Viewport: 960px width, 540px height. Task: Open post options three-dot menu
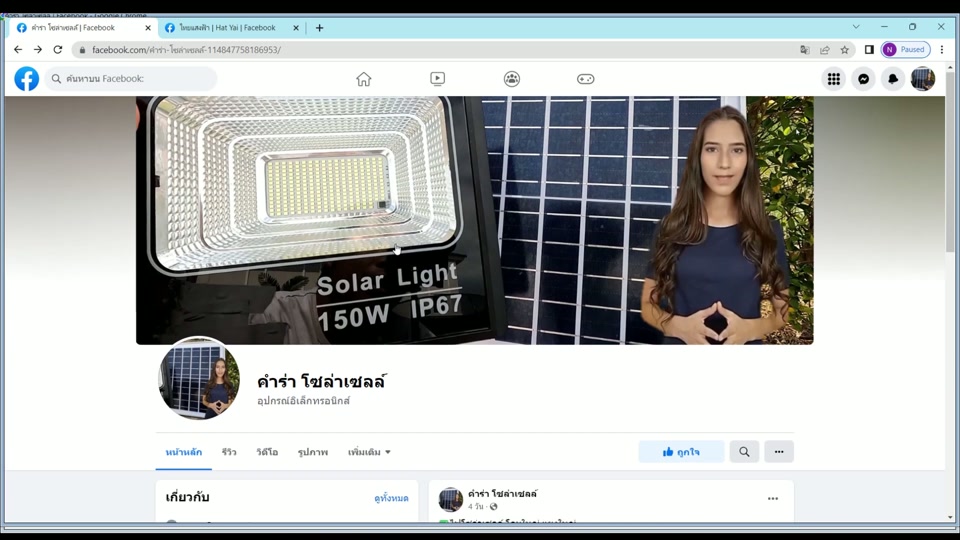coord(772,499)
